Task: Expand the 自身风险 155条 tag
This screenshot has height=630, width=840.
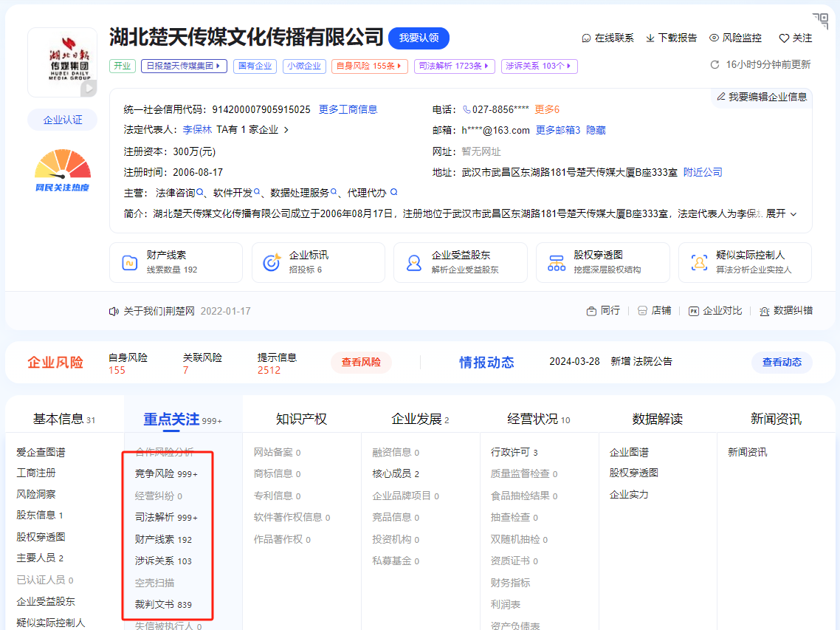Action: pyautogui.click(x=370, y=66)
